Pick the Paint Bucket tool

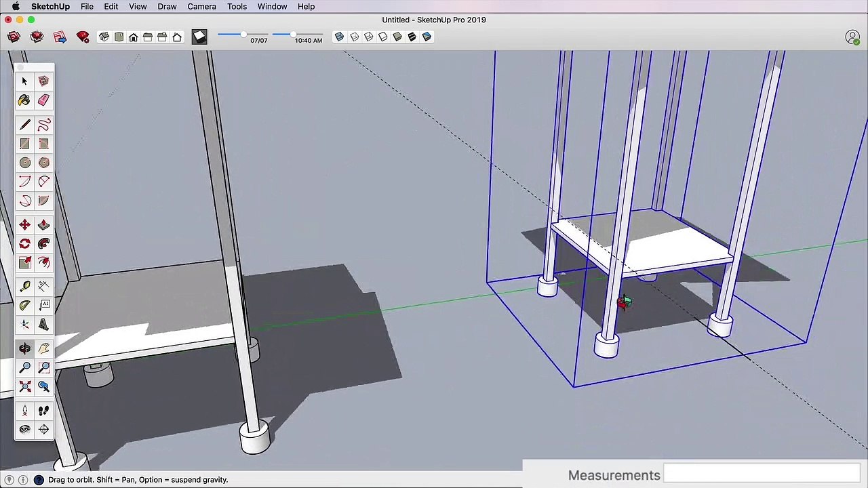click(24, 100)
